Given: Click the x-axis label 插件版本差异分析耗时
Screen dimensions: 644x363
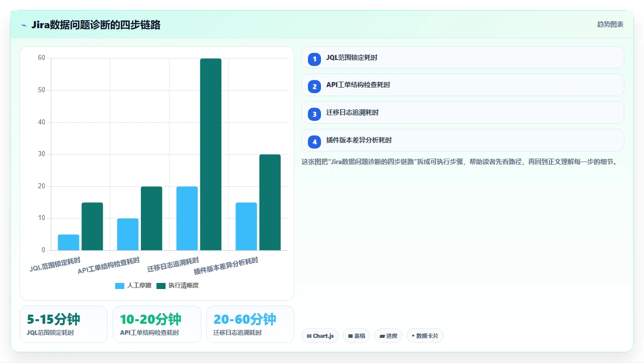Looking at the screenshot, I should point(226,266).
